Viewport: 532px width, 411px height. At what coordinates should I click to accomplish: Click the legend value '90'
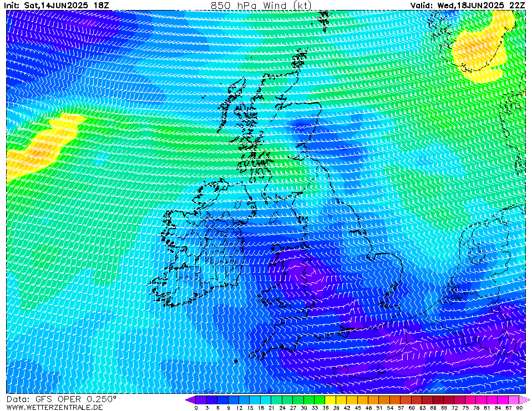point(519,408)
